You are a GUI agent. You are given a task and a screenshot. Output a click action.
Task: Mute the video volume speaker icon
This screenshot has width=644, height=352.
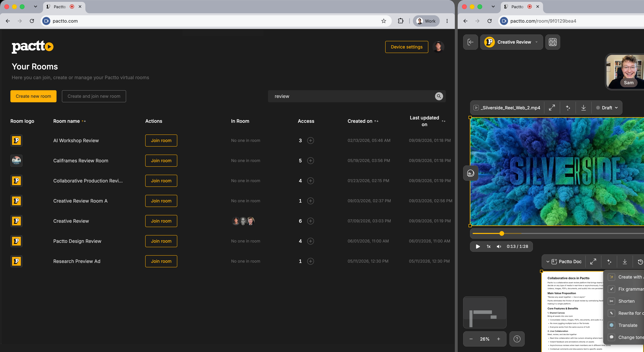click(499, 247)
